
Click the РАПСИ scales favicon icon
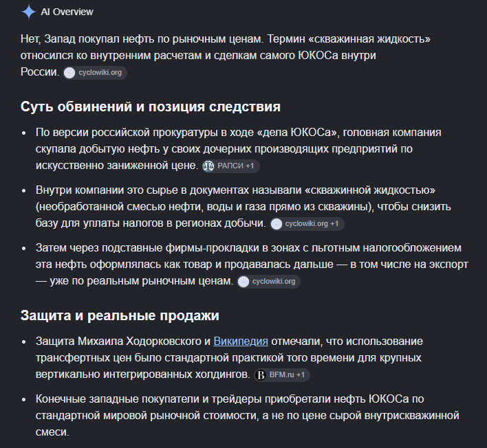[208, 166]
